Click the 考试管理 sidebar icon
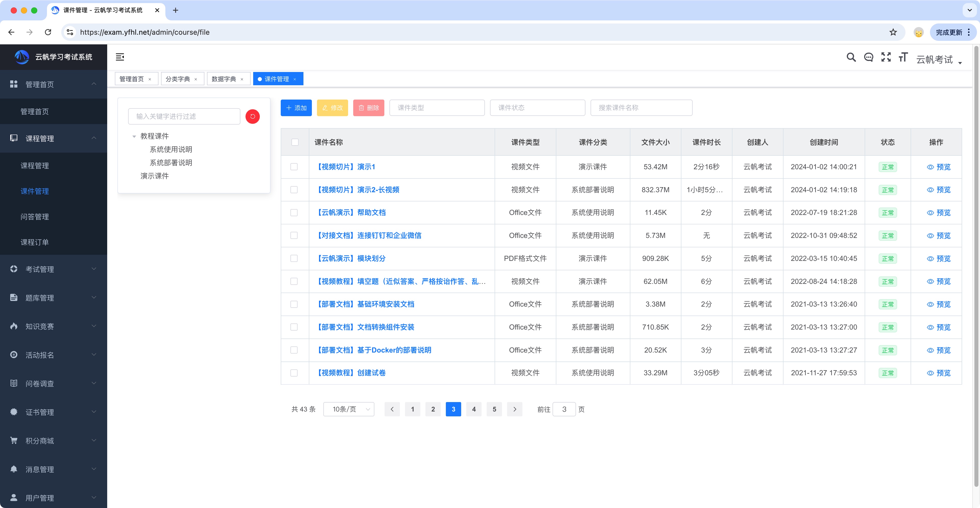The width and height of the screenshot is (980, 508). coord(14,269)
